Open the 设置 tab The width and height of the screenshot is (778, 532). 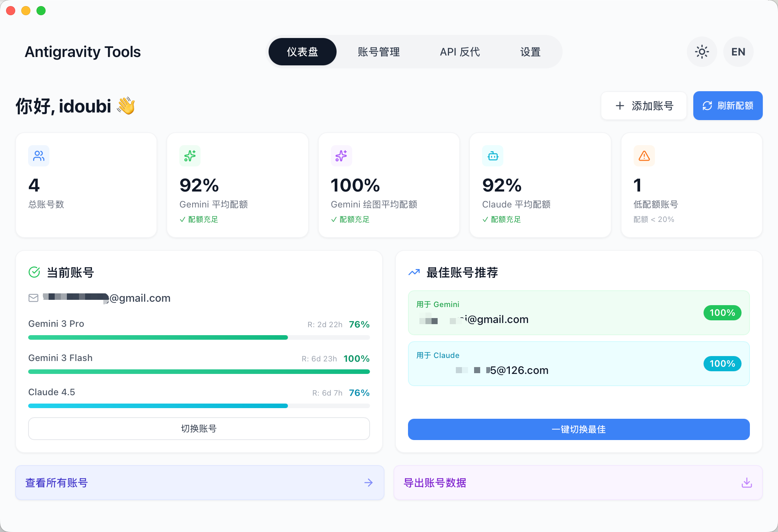(530, 52)
